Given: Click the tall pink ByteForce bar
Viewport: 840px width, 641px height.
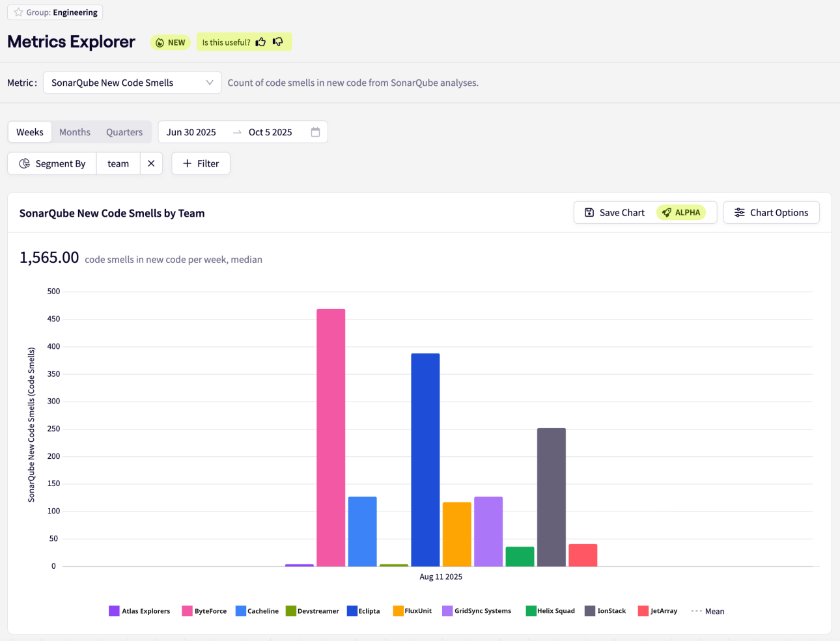Looking at the screenshot, I should click(x=331, y=437).
